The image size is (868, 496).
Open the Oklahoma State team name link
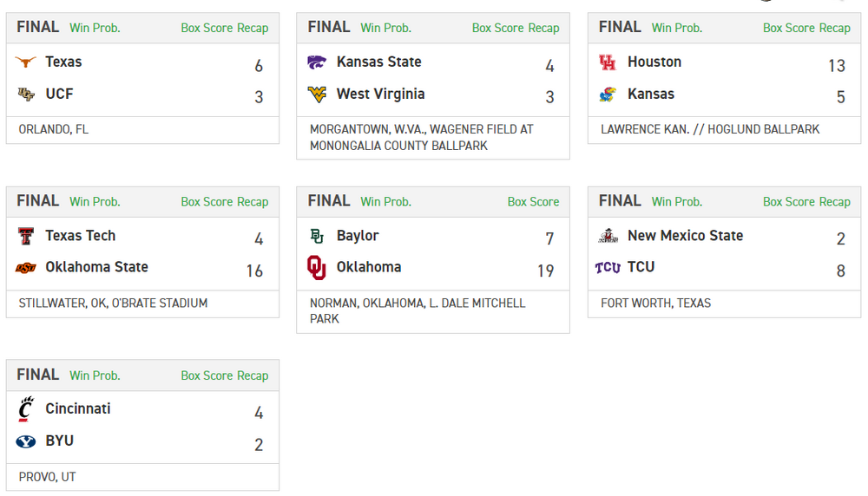click(x=96, y=267)
